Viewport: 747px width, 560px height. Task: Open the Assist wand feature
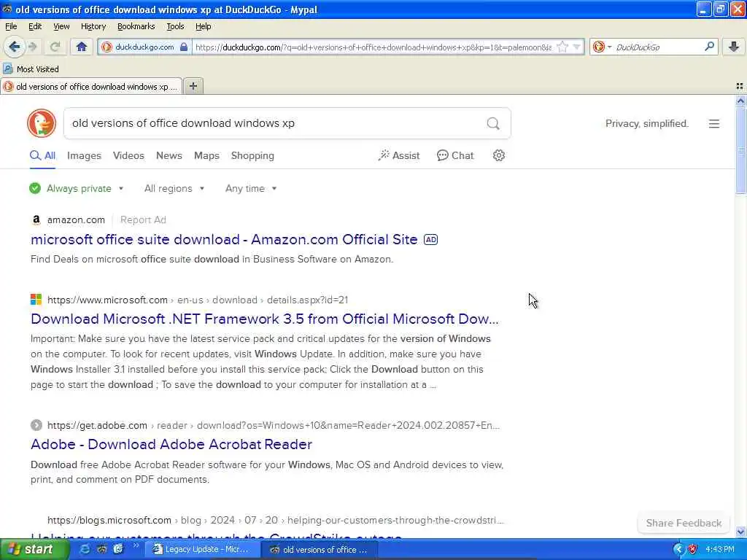[399, 156]
